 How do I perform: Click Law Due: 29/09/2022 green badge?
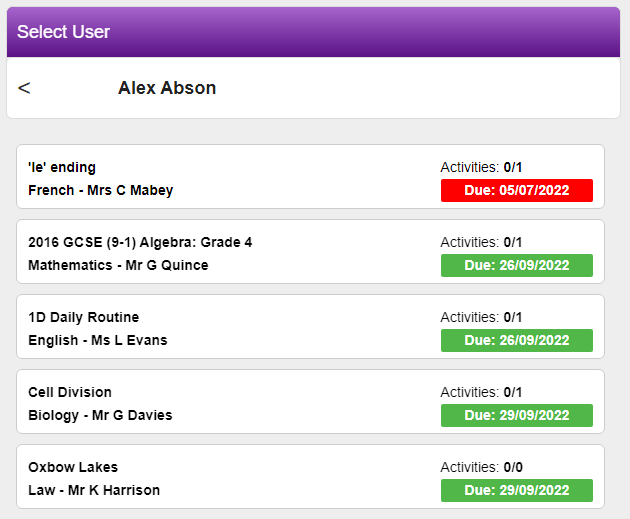517,490
